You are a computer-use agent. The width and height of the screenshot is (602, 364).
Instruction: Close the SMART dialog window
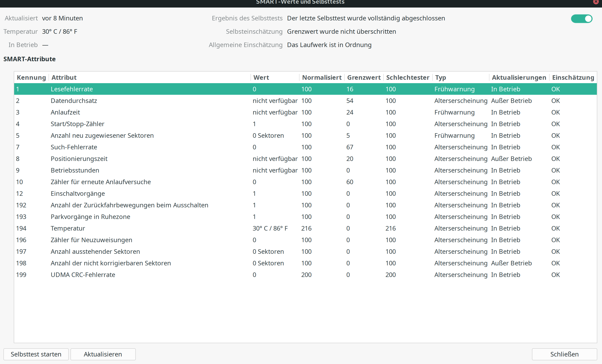click(x=596, y=2)
